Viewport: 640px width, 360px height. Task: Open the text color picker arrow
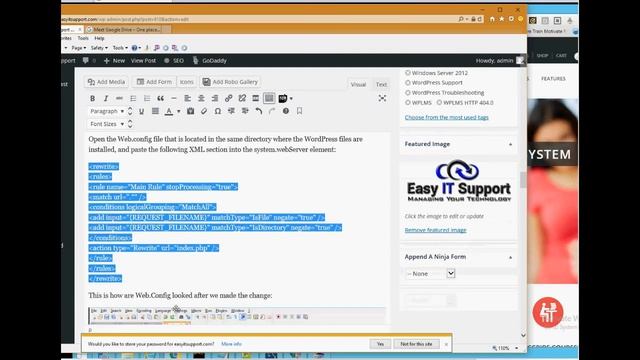pyautogui.click(x=178, y=111)
